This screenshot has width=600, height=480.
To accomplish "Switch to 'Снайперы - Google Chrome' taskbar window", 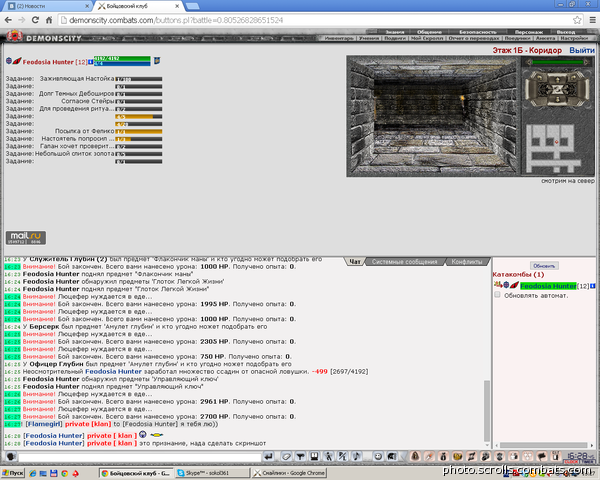I will click(x=289, y=473).
